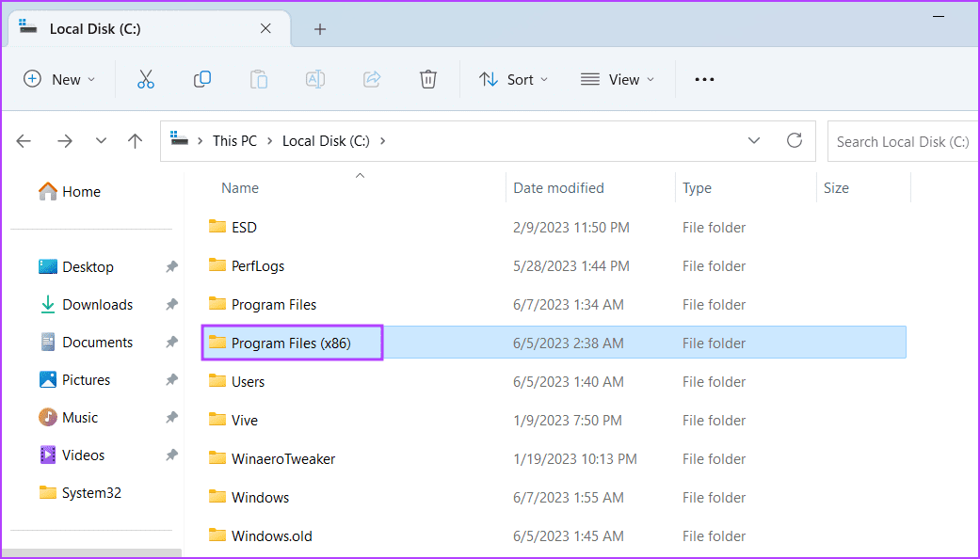Open the View dropdown menu
Image resolution: width=980 pixels, height=559 pixels.
[x=618, y=79]
